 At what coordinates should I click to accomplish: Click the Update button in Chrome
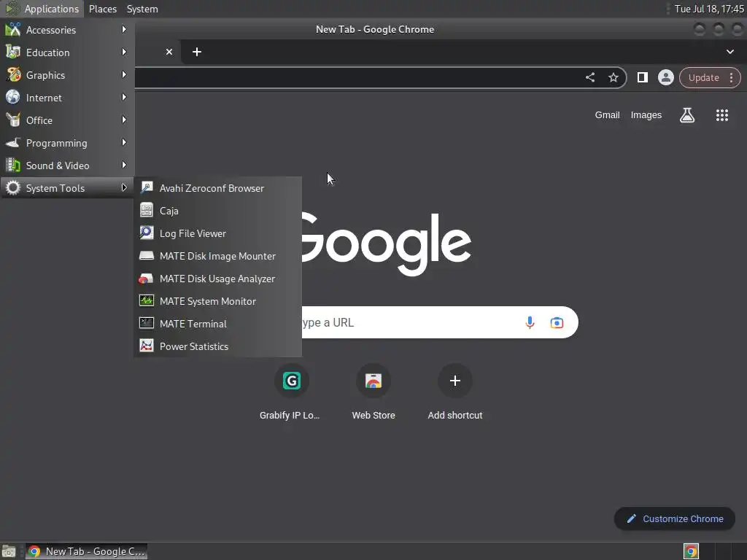click(x=703, y=77)
